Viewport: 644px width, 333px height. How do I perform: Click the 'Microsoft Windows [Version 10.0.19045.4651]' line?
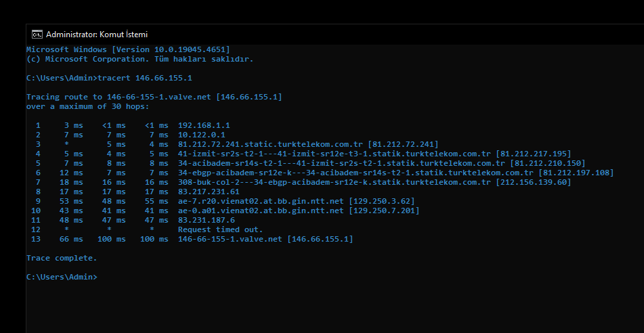[x=128, y=49]
